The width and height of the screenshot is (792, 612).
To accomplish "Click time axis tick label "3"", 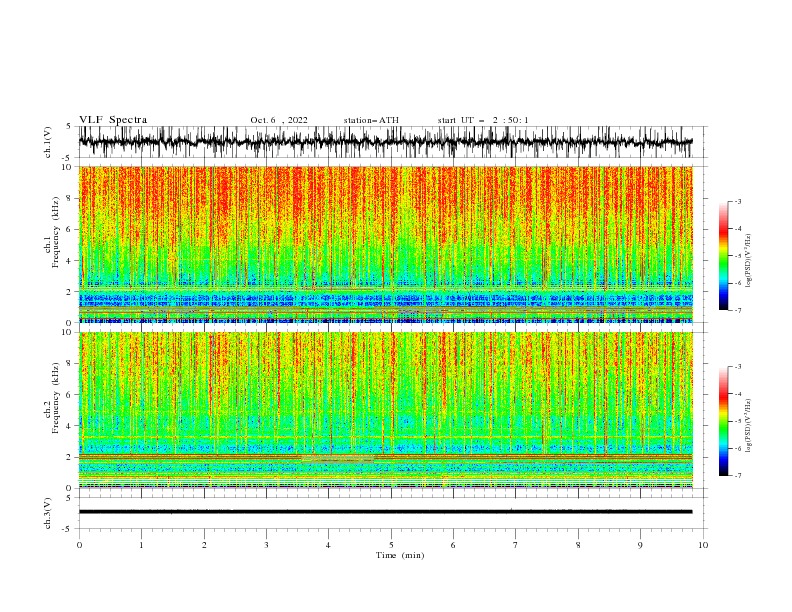I will 266,545.
